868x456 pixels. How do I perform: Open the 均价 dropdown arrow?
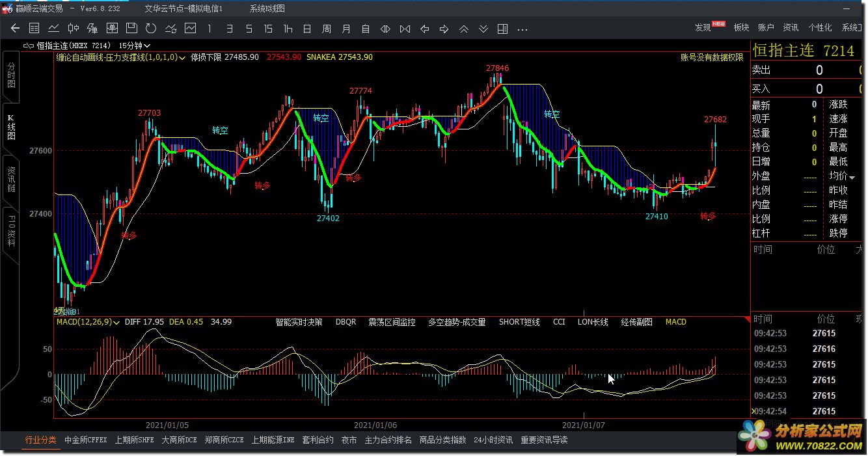tap(852, 177)
